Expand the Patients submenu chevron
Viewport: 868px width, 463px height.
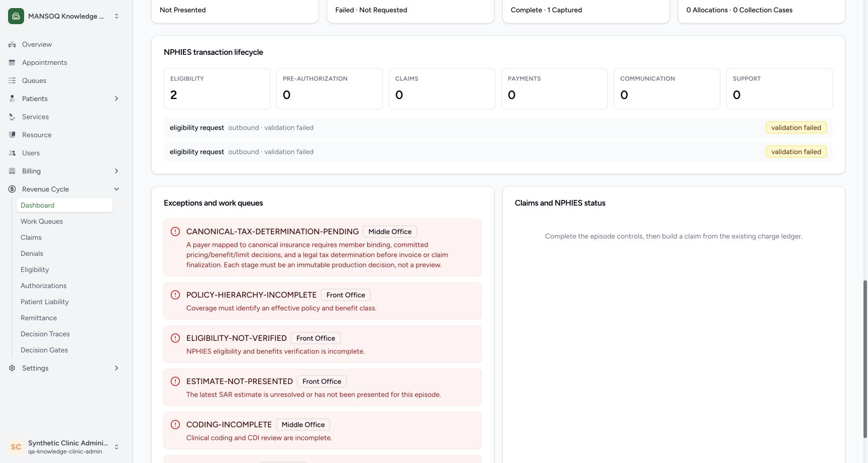coord(117,99)
